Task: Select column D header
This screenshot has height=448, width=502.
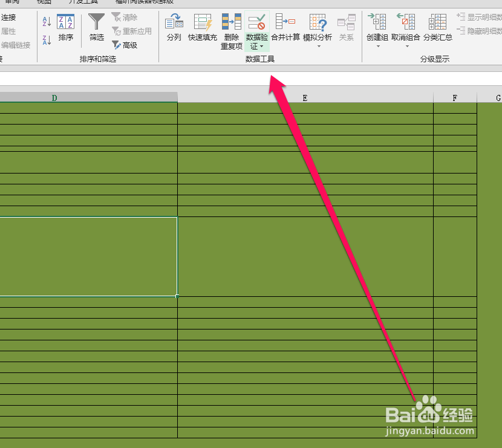Action: (89, 97)
